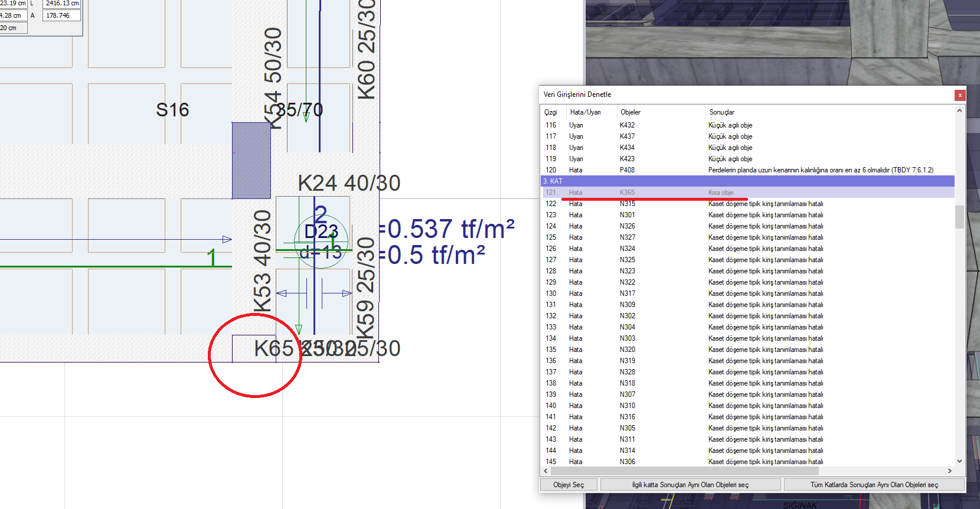Sort list by the Çizgi column header
Image resolution: width=980 pixels, height=509 pixels.
click(551, 112)
